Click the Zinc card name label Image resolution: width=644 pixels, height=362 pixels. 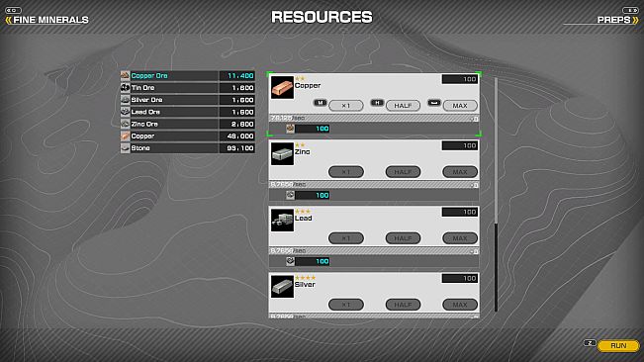click(x=303, y=152)
